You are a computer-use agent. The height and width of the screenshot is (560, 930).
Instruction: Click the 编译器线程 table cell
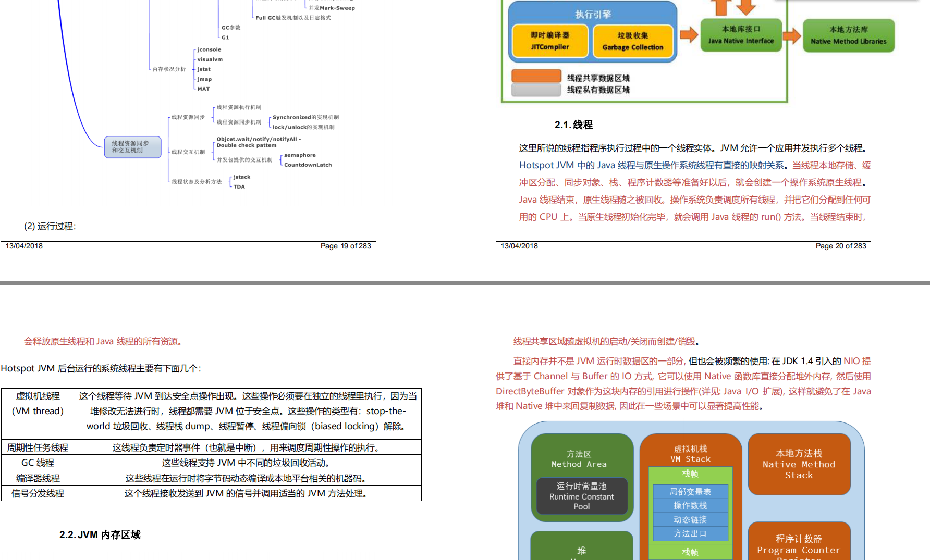click(38, 478)
